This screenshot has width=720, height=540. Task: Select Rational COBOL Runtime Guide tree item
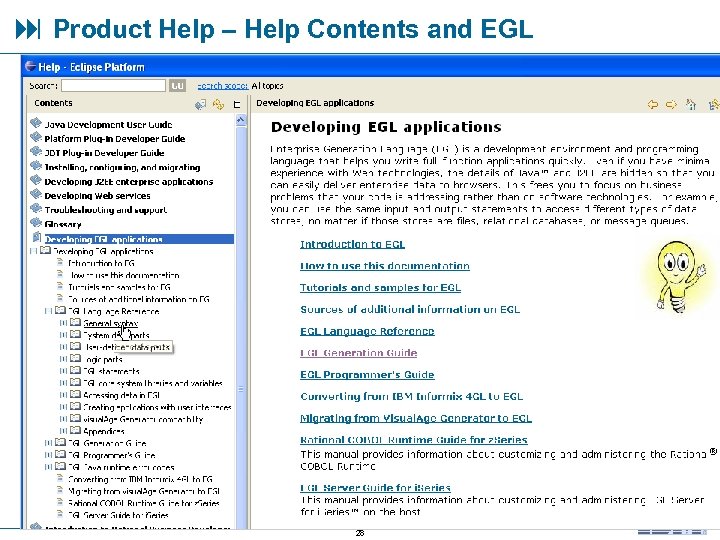click(x=144, y=503)
